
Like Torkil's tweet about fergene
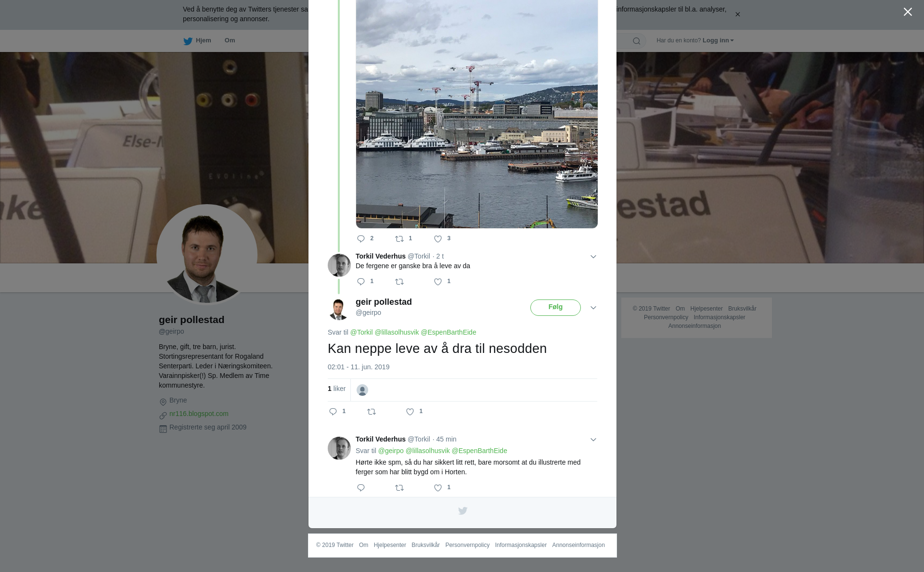click(438, 282)
